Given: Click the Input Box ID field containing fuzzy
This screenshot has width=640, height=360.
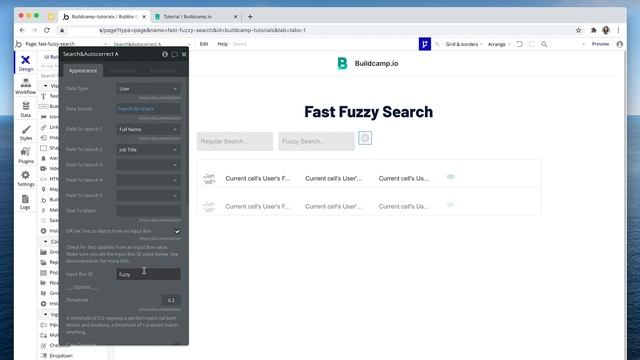Looking at the screenshot, I should [x=148, y=274].
